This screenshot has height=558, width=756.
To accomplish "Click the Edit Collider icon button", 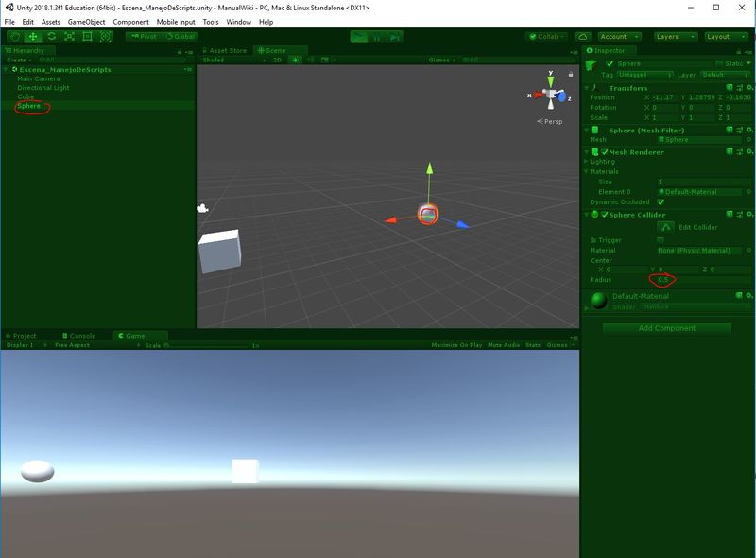I will point(665,227).
